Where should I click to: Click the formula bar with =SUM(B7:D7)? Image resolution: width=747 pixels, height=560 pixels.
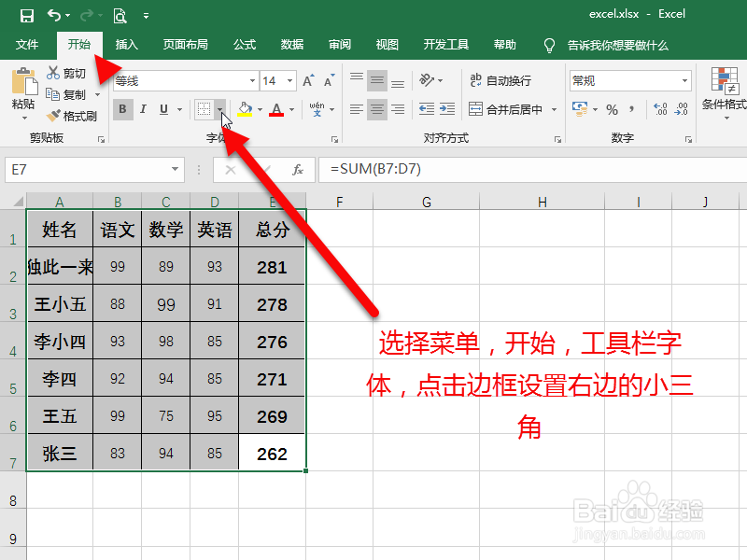coord(532,170)
